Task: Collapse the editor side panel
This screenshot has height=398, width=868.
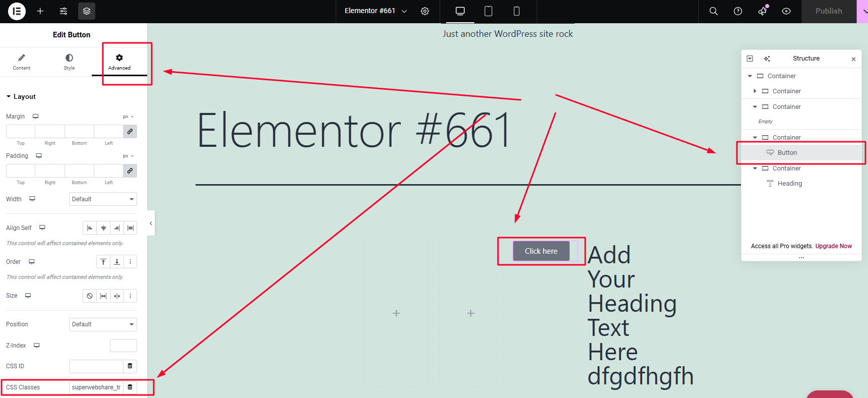Action: point(151,223)
